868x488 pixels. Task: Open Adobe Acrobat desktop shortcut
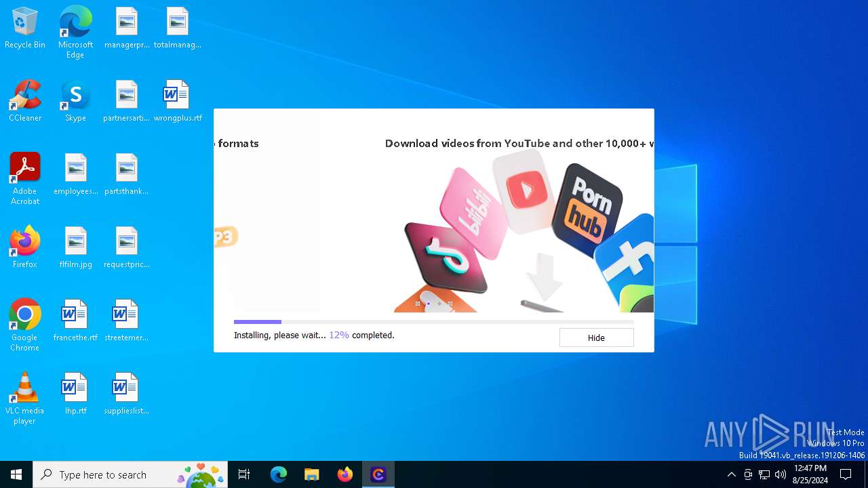click(x=25, y=179)
